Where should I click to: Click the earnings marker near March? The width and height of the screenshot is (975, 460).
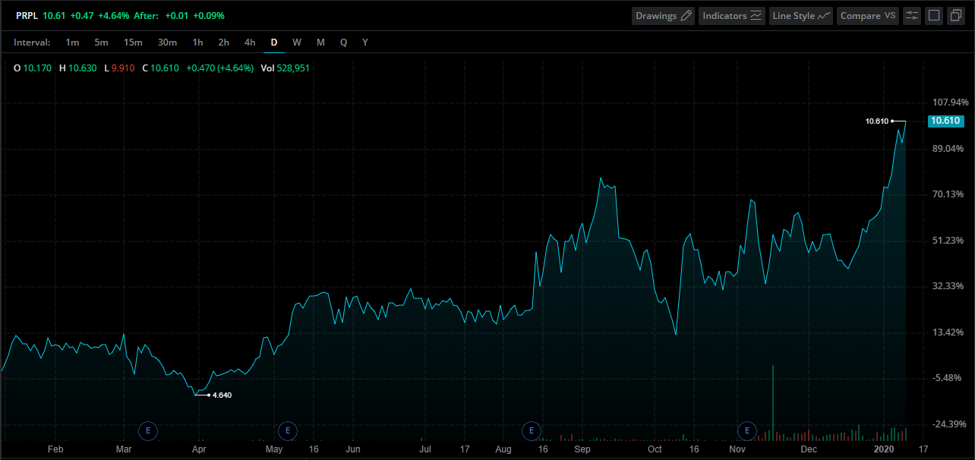click(148, 430)
